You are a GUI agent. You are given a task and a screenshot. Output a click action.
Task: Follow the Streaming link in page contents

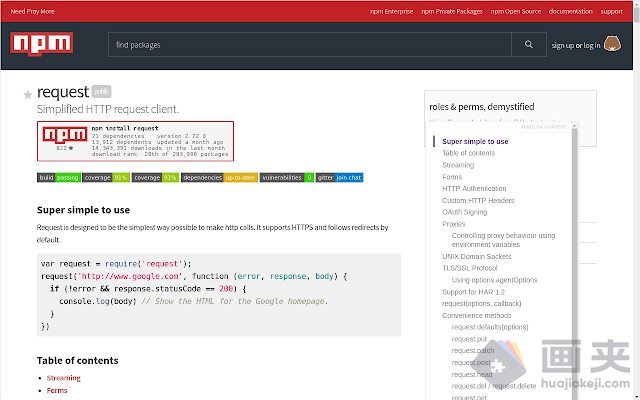point(63,378)
